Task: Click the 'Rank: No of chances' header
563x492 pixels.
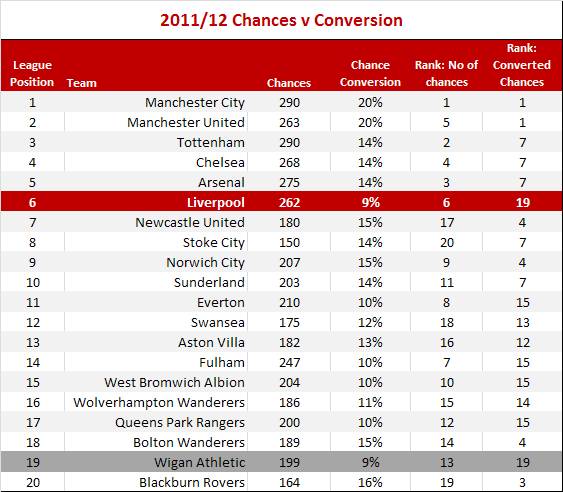Action: click(446, 73)
